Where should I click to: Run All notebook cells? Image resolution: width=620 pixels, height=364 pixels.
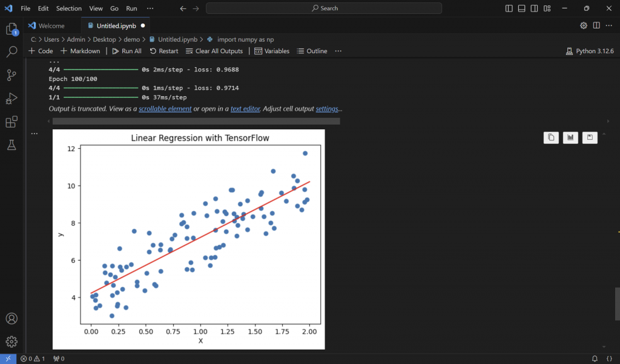[127, 51]
